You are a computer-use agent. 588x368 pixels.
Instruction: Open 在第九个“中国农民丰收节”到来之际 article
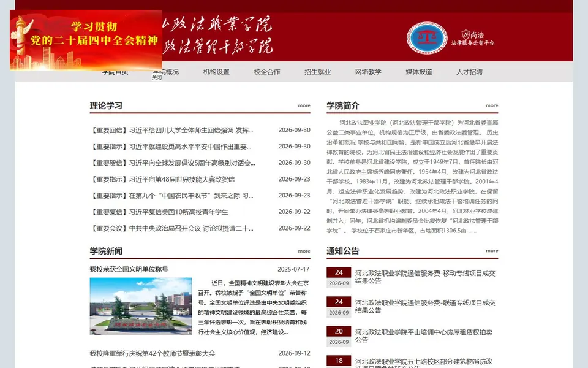171,196
